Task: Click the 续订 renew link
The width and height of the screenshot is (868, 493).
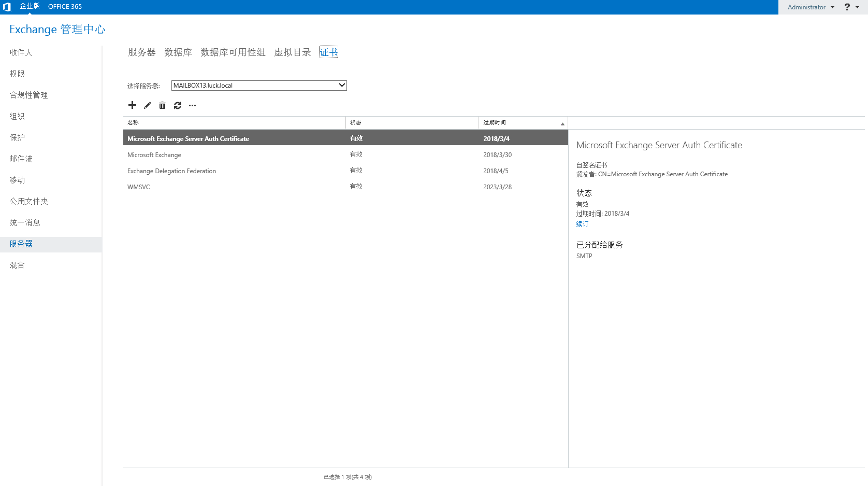Action: 582,224
